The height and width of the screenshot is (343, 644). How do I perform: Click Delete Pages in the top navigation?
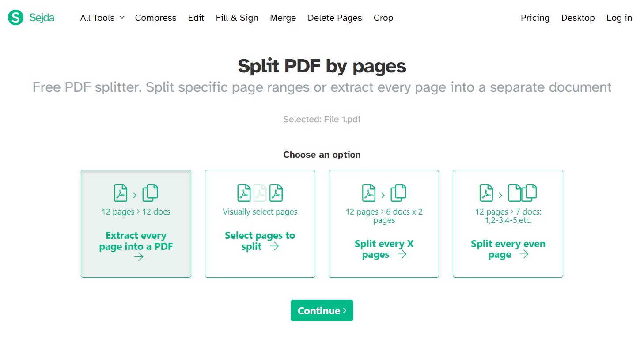[335, 18]
